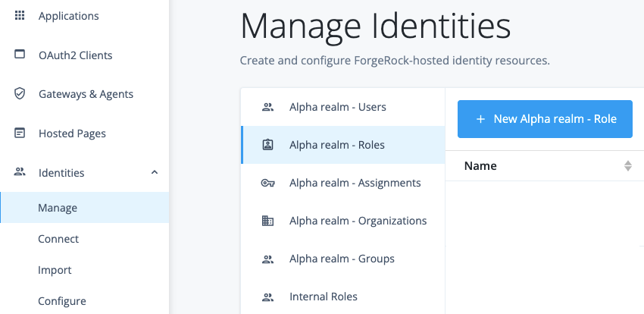Sort the table by Name column arrows
644x314 pixels.
pos(627,166)
